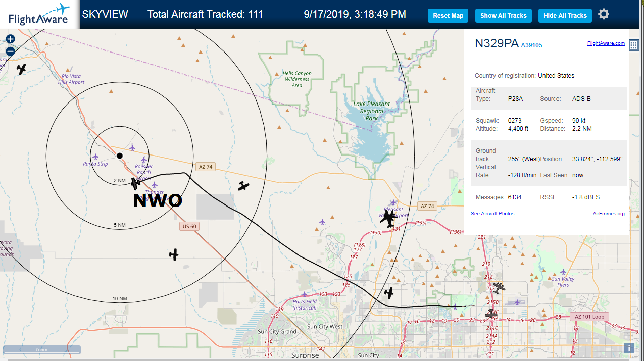644x361 pixels.
Task: Open See Aircraft Photos link
Action: 492,214
